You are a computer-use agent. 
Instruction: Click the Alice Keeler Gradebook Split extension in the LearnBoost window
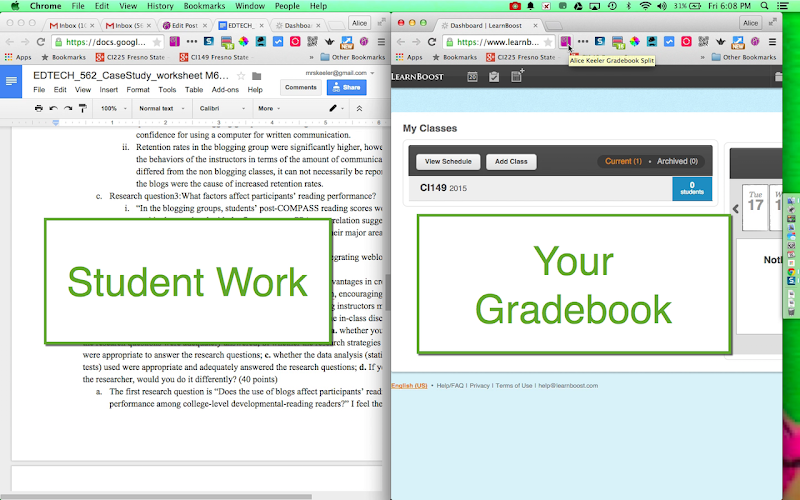[x=565, y=42]
